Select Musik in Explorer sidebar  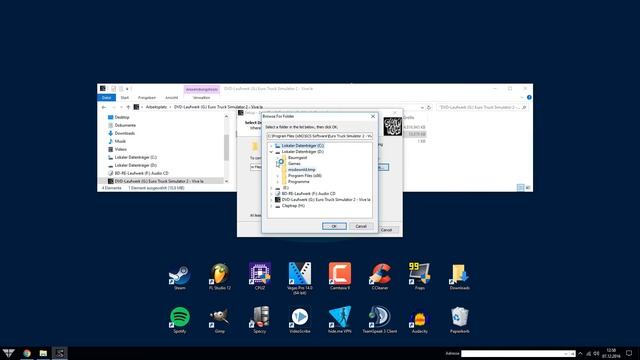point(120,141)
